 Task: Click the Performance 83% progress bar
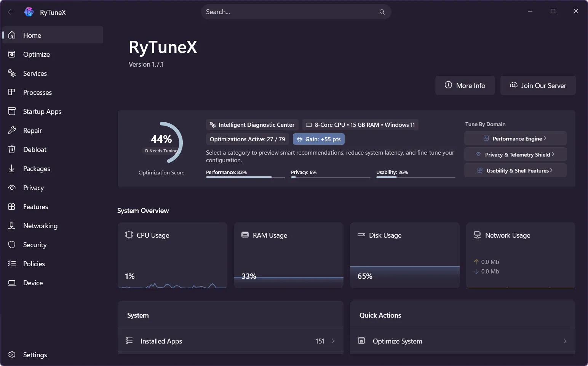[245, 177]
